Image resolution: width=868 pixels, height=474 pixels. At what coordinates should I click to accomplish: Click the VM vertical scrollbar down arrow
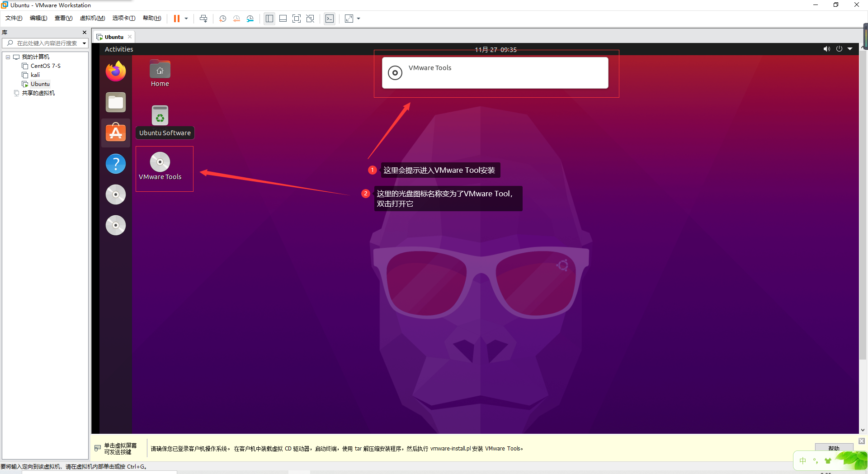point(863,430)
